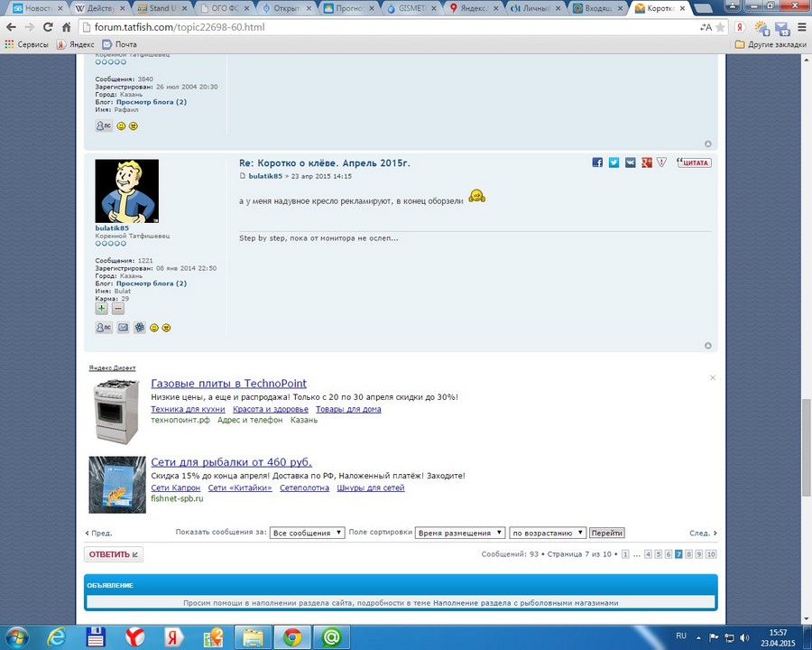Share the post via Twitter icon

pyautogui.click(x=614, y=162)
